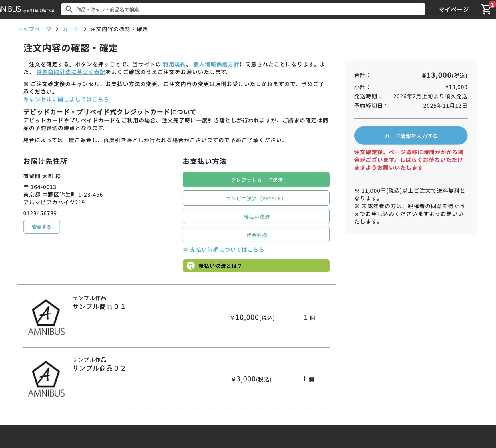
Task: Click the product search input field
Action: tap(249, 9)
